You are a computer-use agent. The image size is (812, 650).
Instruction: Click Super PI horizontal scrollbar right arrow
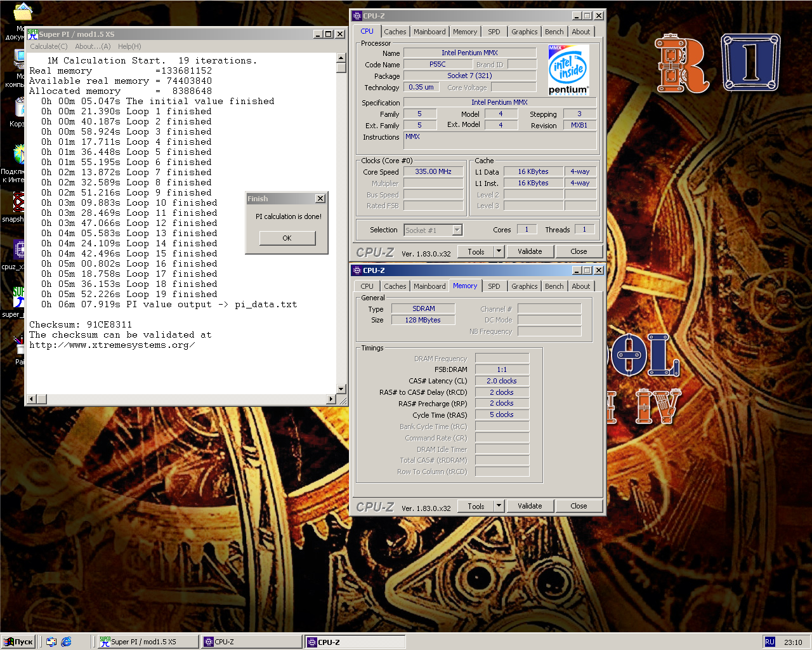[x=331, y=399]
